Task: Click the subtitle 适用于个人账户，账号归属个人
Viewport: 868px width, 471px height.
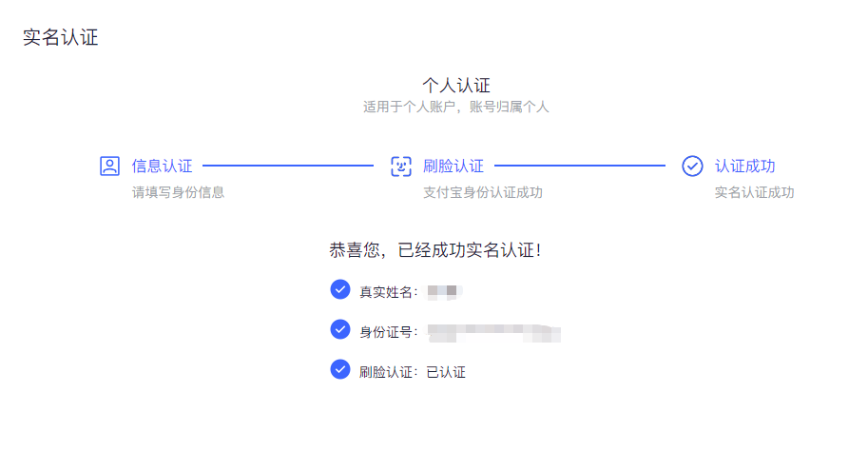Action: (455, 107)
